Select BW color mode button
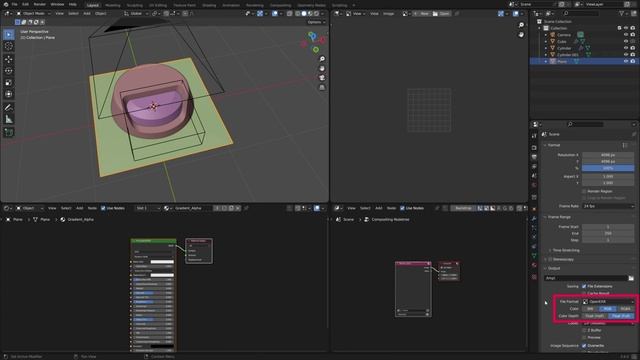 click(x=590, y=309)
